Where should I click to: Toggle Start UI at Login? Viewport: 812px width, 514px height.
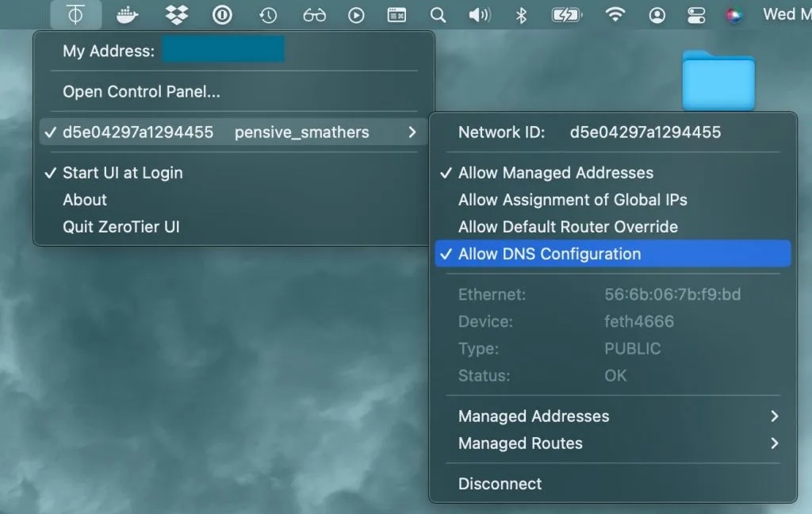pos(234,173)
